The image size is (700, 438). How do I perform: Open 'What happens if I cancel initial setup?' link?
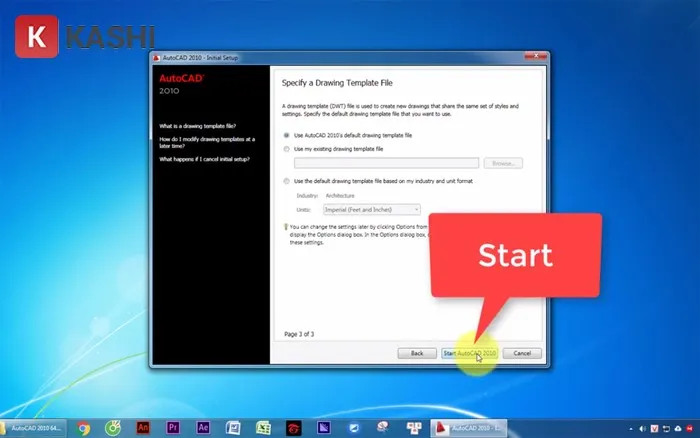point(204,159)
